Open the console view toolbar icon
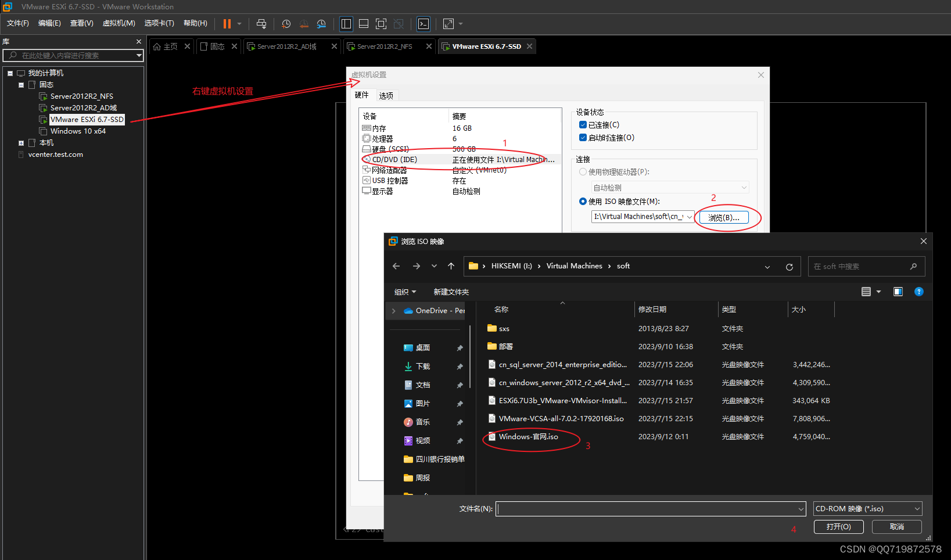The image size is (951, 560). (x=424, y=24)
